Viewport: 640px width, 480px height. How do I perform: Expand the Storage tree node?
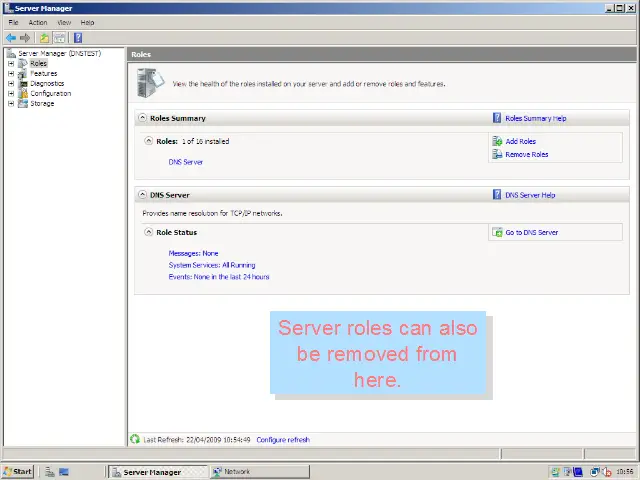point(11,103)
